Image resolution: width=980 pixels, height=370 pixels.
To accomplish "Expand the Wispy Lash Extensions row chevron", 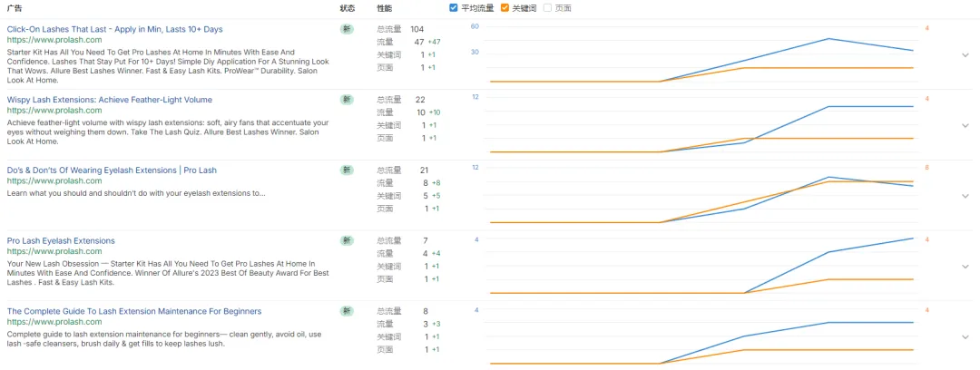I will 965,126.
